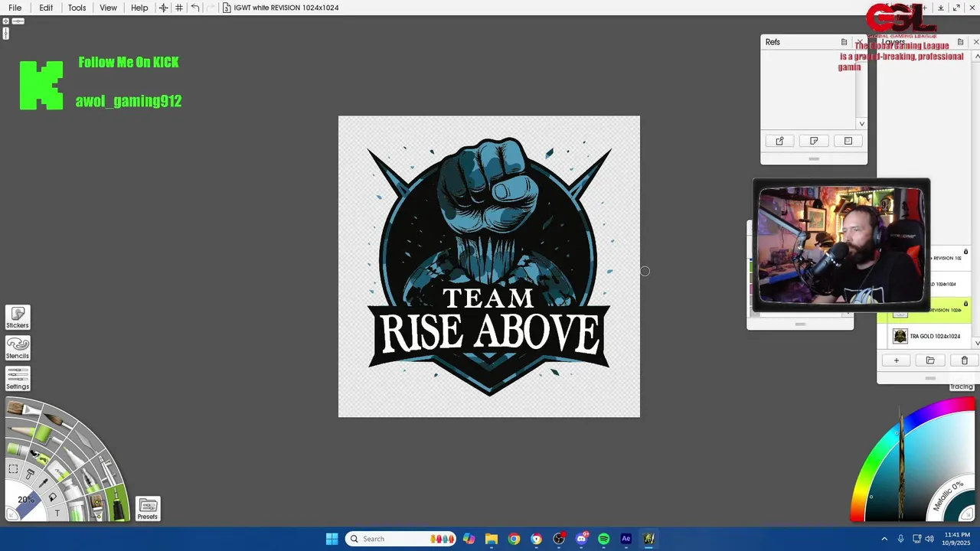
Task: Click the Redo arrow
Action: tap(211, 8)
